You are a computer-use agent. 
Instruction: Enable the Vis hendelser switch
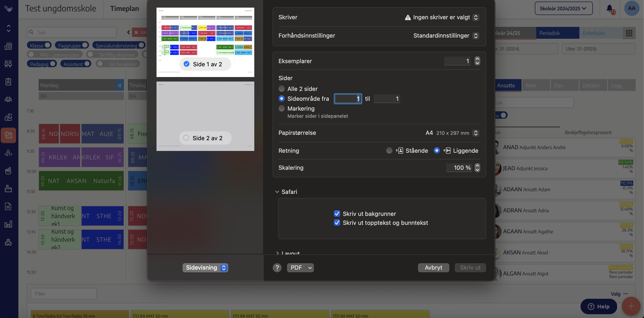click(100, 64)
